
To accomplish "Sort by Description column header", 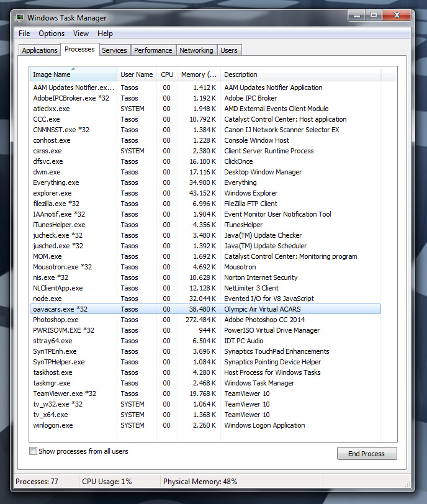I will [300, 74].
